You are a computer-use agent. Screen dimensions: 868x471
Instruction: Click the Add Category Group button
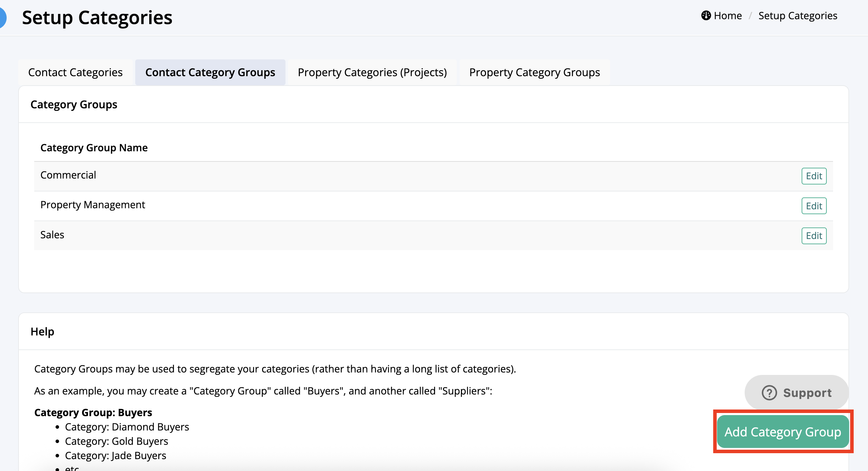click(x=782, y=432)
